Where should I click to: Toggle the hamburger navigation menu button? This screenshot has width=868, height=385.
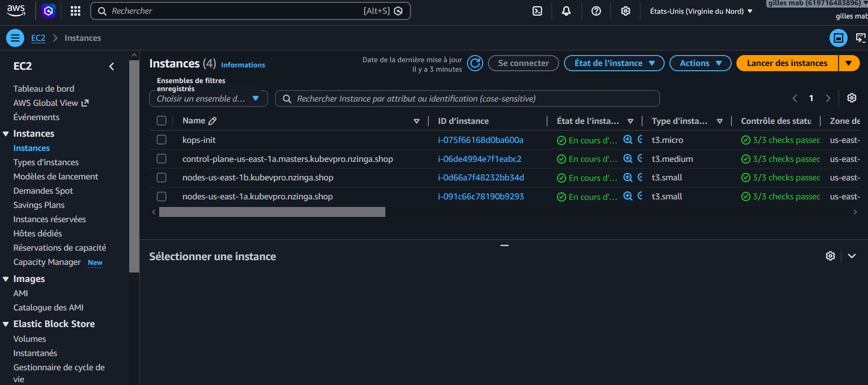click(15, 38)
